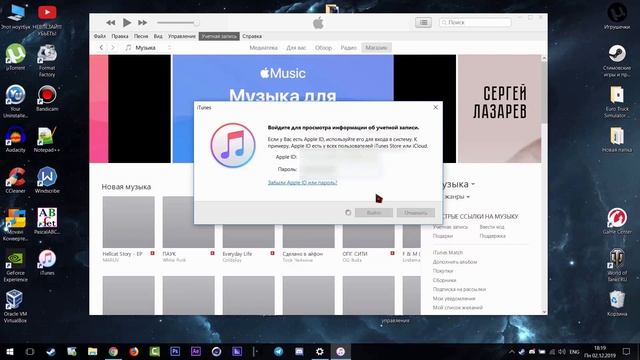Screen dimensions: 640x360
Task: Open the Game Center desktop icon
Action: pyautogui.click(x=617, y=220)
